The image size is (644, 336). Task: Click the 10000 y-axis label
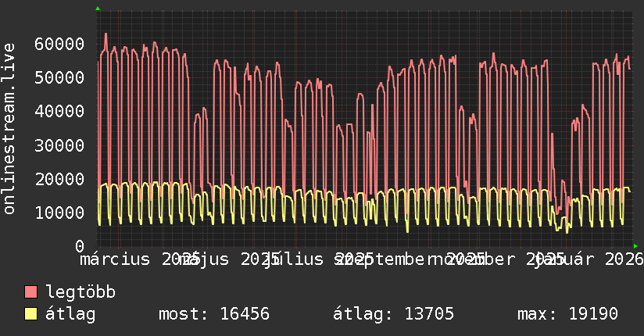[x=59, y=213]
